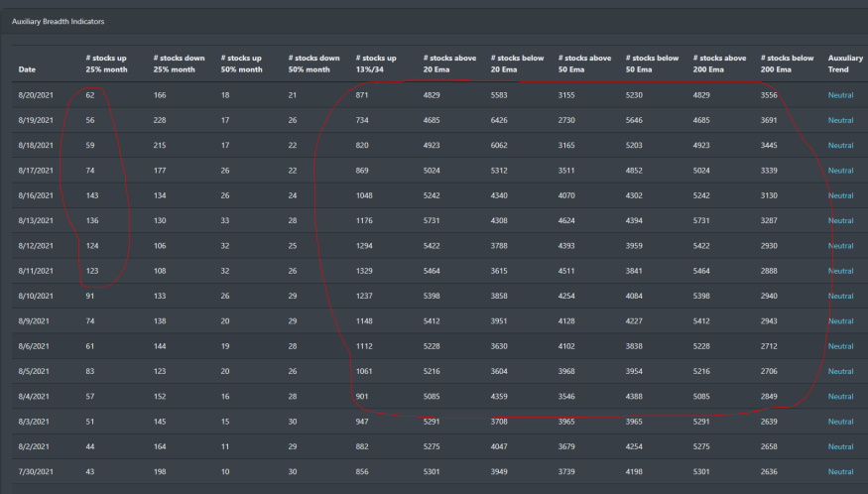Select the 8/18/2021 date cell
Viewport: 868px width, 494px height.
[36, 145]
